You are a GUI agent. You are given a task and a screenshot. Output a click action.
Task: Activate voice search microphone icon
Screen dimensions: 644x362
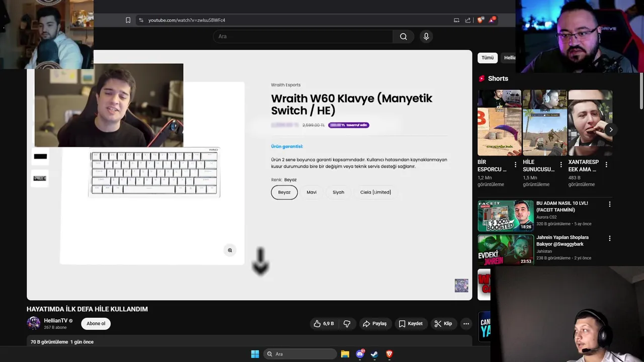pyautogui.click(x=426, y=36)
